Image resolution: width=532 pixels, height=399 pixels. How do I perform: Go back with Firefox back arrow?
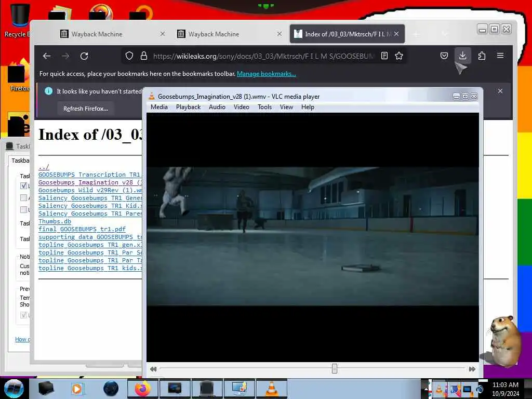click(47, 56)
